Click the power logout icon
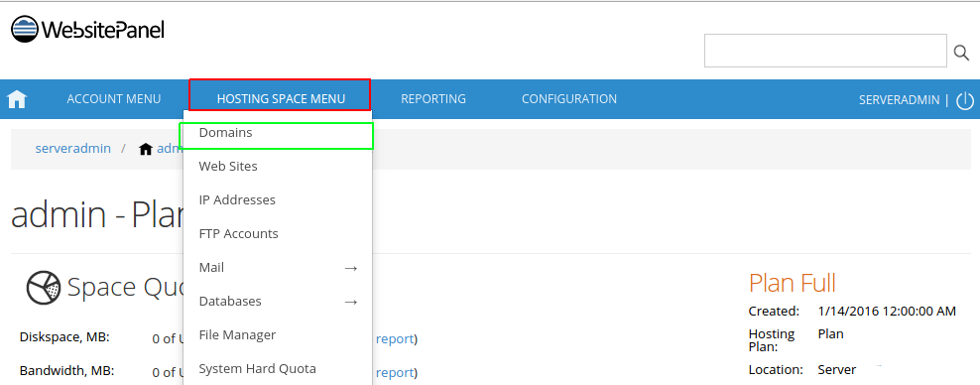This screenshot has height=385, width=980. (966, 100)
